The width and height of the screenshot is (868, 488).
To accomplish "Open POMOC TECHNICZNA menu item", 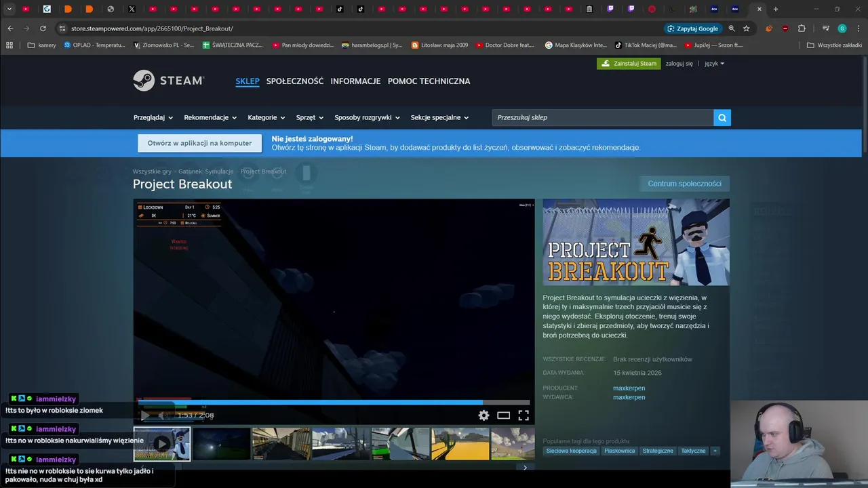I will [429, 81].
